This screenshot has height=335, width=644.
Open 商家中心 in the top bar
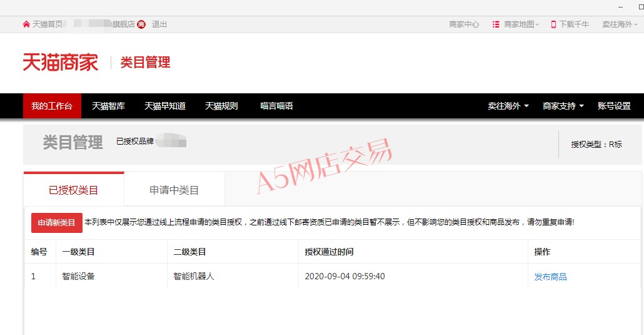click(x=464, y=24)
